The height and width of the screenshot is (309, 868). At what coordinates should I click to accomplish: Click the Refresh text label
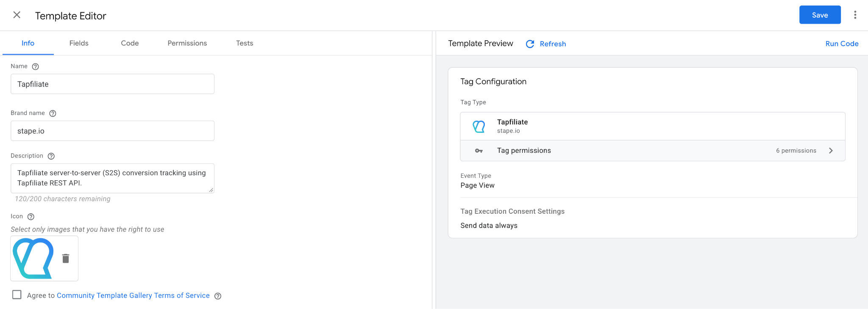pyautogui.click(x=553, y=44)
